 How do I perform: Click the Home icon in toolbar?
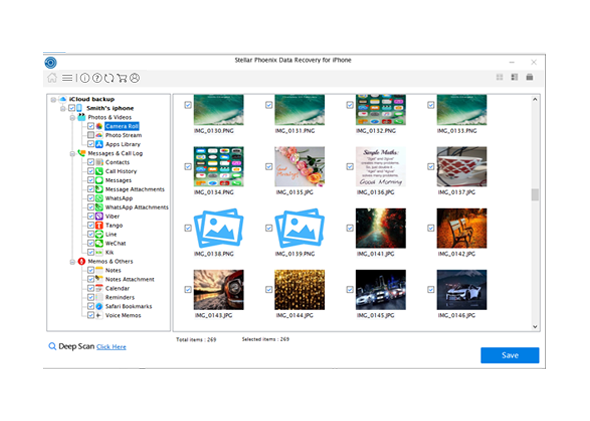[52, 78]
